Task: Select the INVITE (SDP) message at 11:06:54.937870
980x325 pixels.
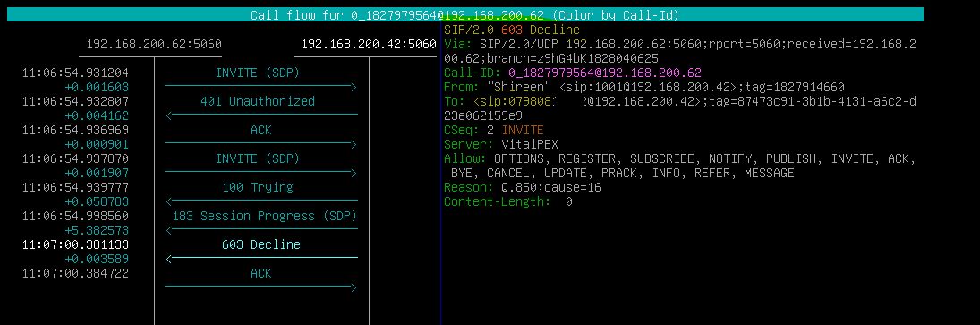Action: pyautogui.click(x=258, y=159)
